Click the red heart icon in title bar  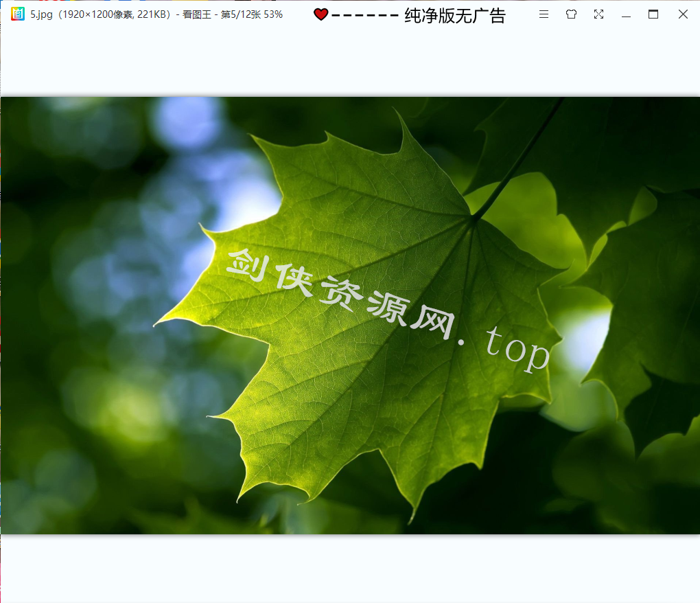click(320, 14)
